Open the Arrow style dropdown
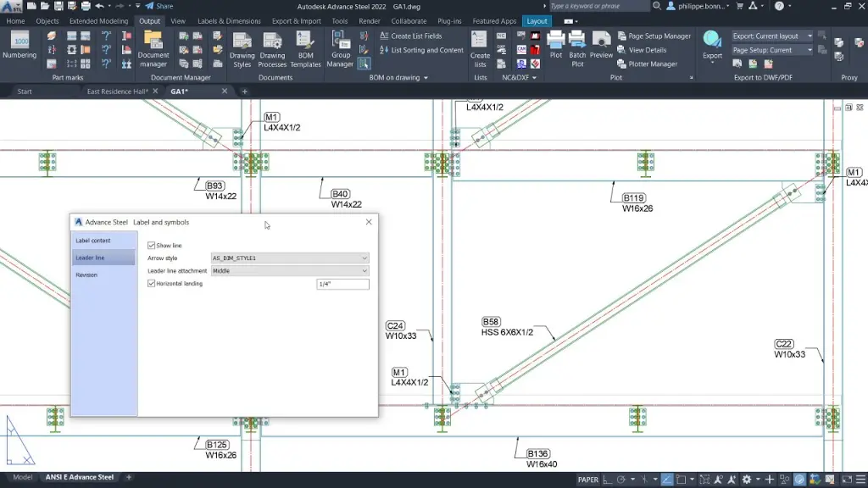 click(x=290, y=258)
